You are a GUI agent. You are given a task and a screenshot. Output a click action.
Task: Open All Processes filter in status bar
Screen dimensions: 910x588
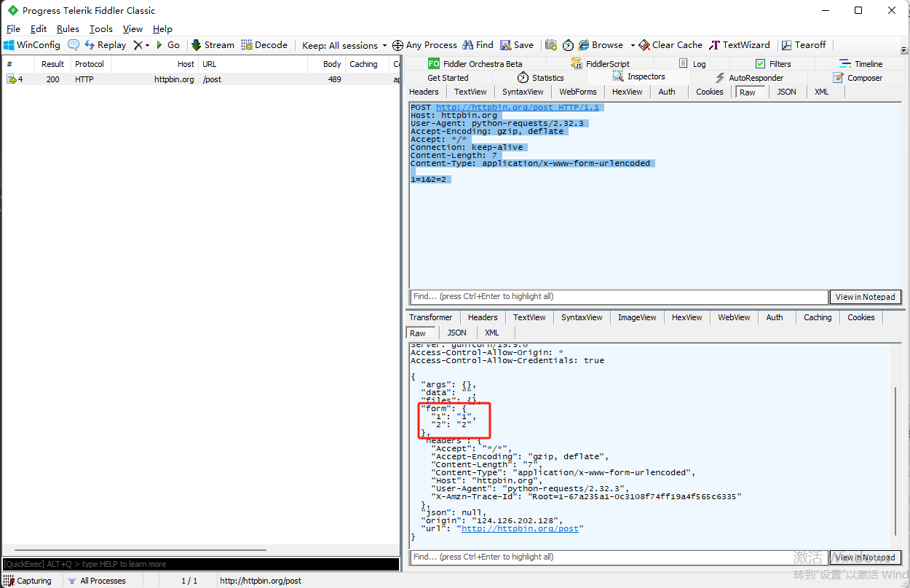pos(97,581)
